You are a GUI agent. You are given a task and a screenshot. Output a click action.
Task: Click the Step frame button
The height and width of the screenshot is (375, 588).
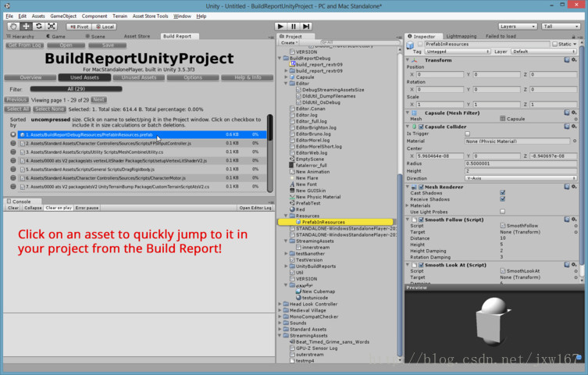coord(306,27)
